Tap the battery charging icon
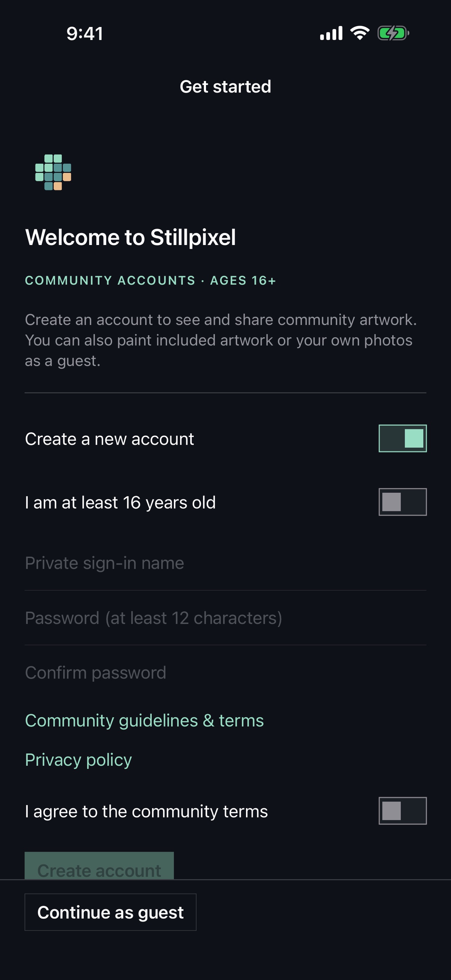The image size is (451, 980). point(393,33)
